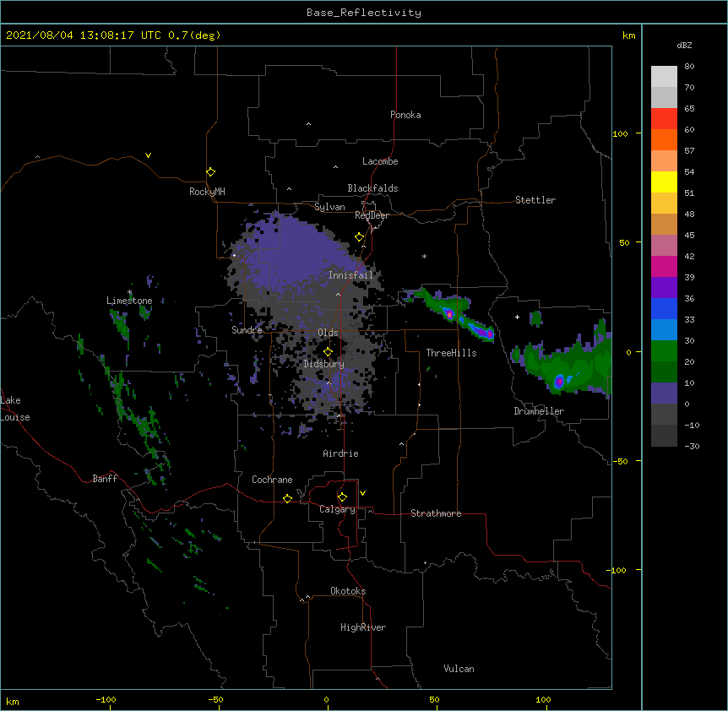The height and width of the screenshot is (711, 728).
Task: Click the green swatch below 30 in legend
Action: (x=664, y=351)
